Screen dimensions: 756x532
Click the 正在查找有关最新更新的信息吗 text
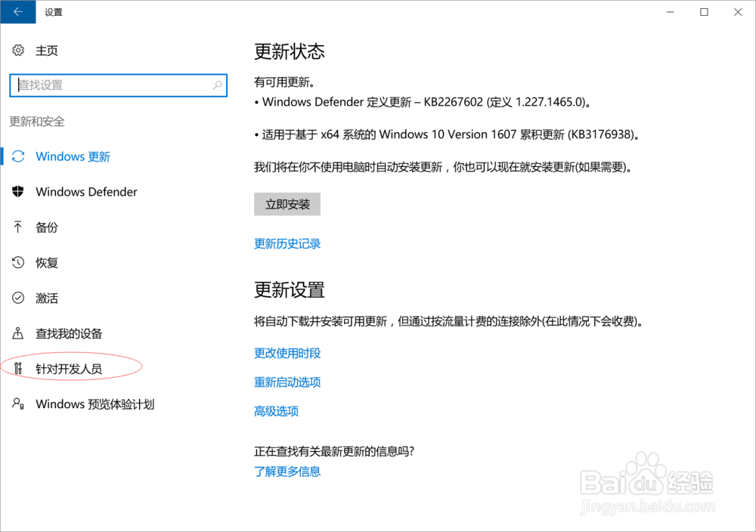tap(334, 452)
